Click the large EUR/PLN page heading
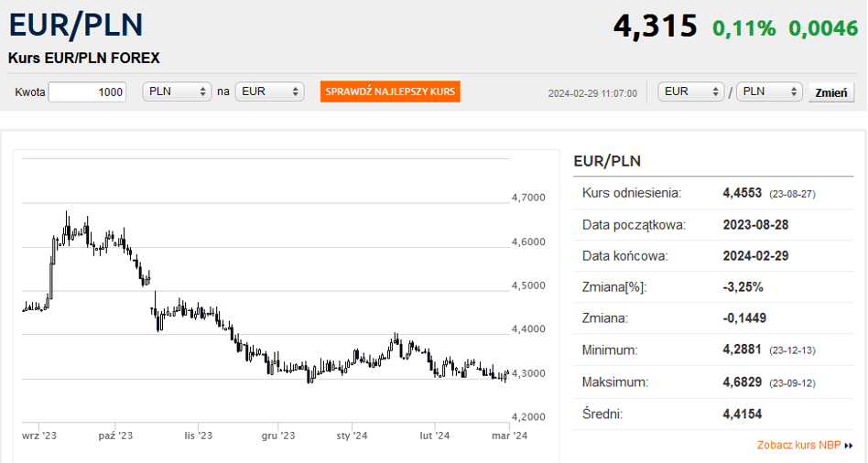Viewport: 868px width, 463px height. [75, 25]
